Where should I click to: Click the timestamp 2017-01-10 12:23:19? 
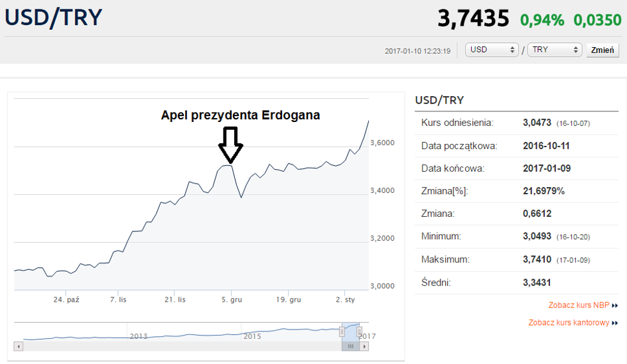click(417, 51)
